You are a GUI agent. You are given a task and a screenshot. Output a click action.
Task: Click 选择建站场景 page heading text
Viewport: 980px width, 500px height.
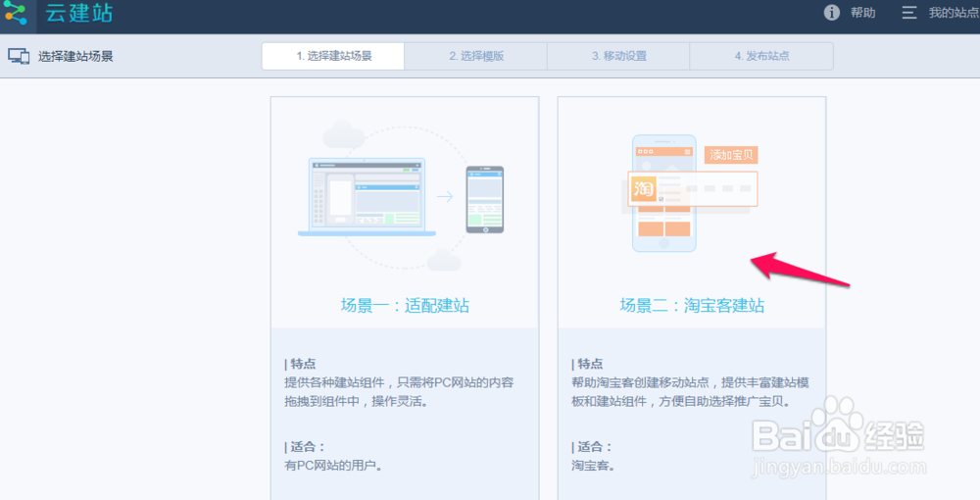coord(75,56)
